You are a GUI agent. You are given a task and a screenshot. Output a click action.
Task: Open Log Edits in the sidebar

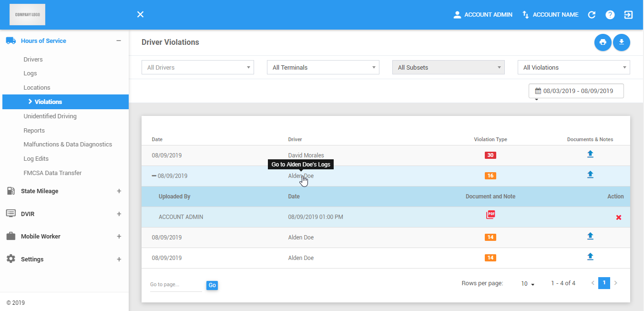pyautogui.click(x=36, y=159)
